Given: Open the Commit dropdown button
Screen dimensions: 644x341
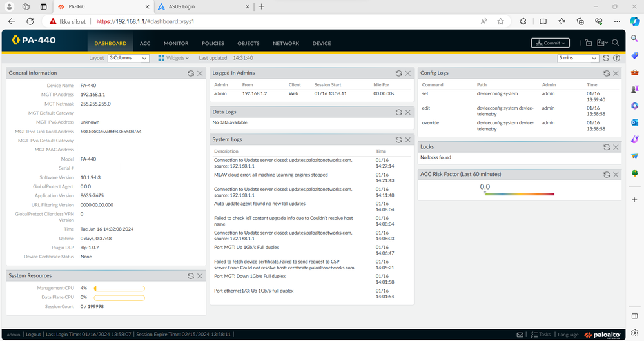Looking at the screenshot, I should 550,43.
